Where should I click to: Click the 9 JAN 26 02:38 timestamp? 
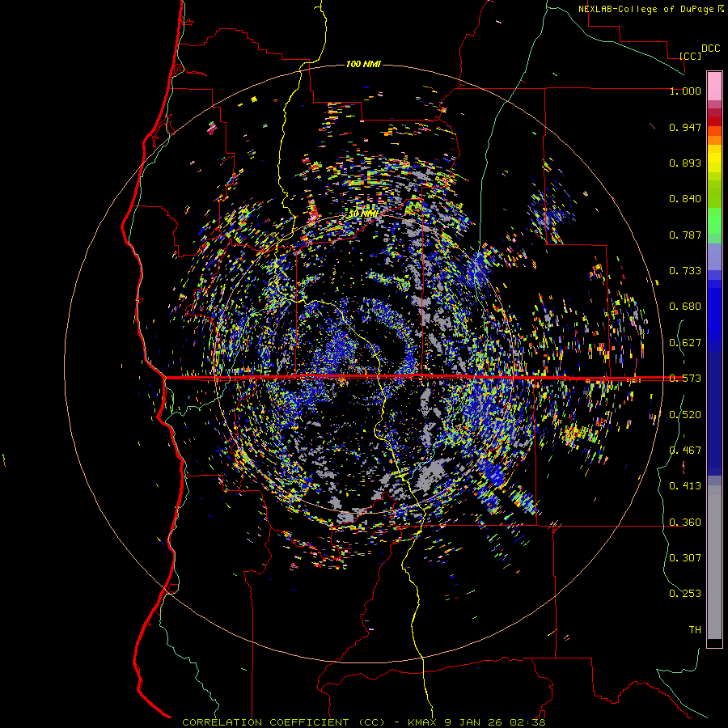click(x=494, y=722)
